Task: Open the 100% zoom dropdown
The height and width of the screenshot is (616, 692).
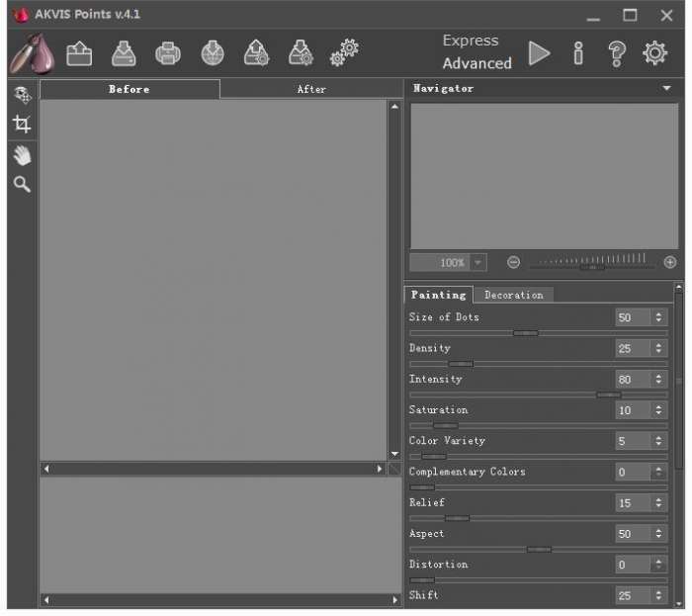Action: (x=477, y=263)
